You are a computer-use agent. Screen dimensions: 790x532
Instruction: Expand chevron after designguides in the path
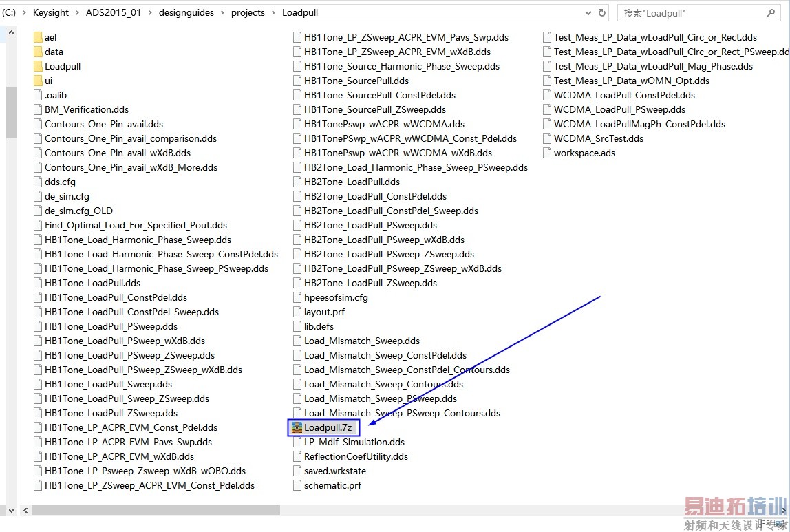point(222,12)
